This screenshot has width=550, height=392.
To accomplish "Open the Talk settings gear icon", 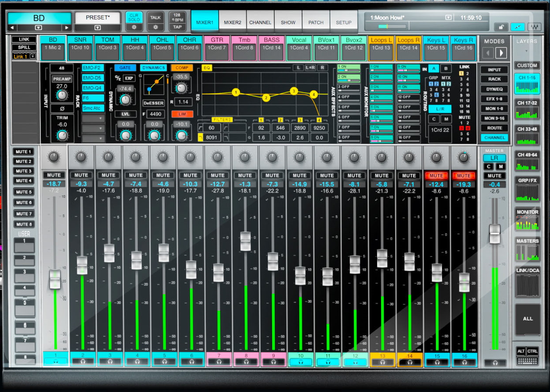I will tap(155, 27).
